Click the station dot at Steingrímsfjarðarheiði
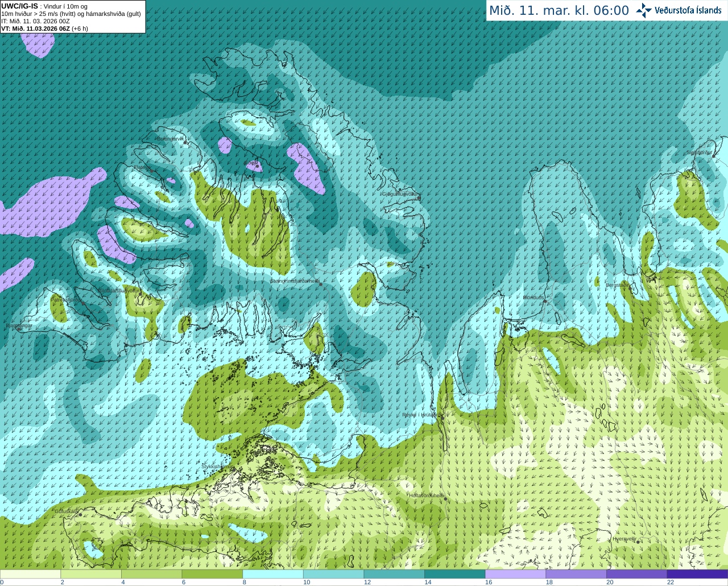The width and height of the screenshot is (728, 586). tap(321, 284)
